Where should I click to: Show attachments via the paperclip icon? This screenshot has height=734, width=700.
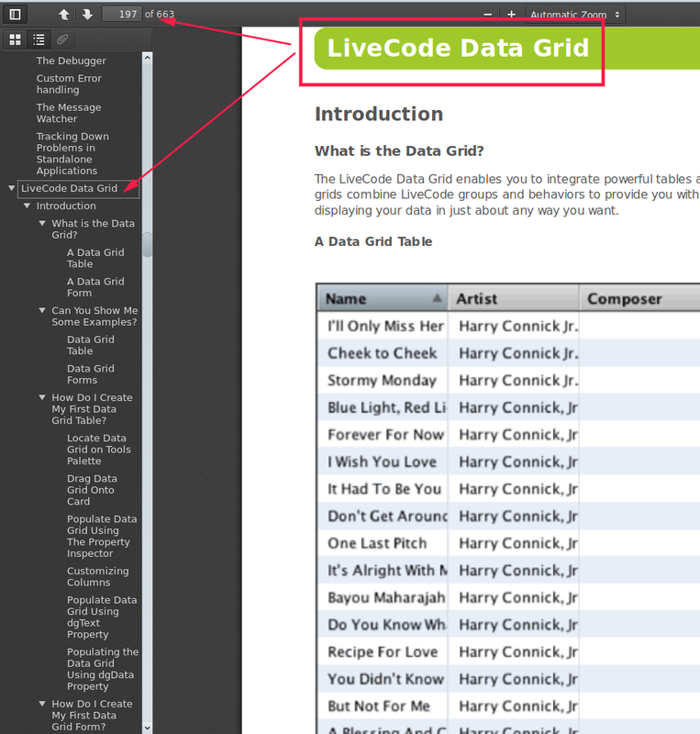[62, 39]
